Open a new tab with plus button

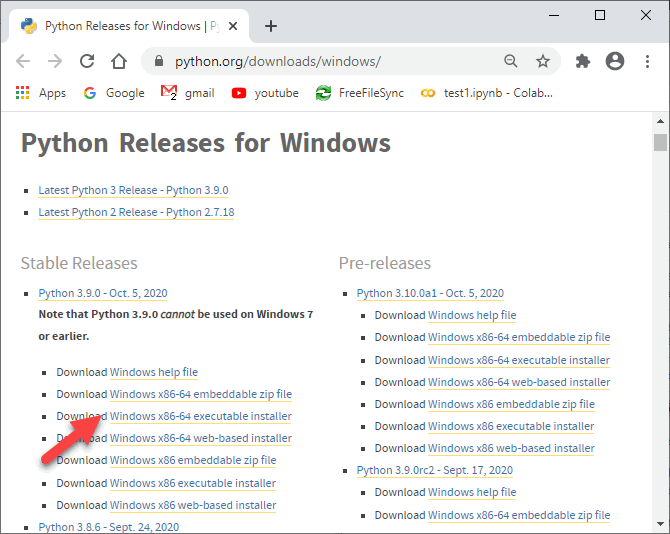coord(270,26)
